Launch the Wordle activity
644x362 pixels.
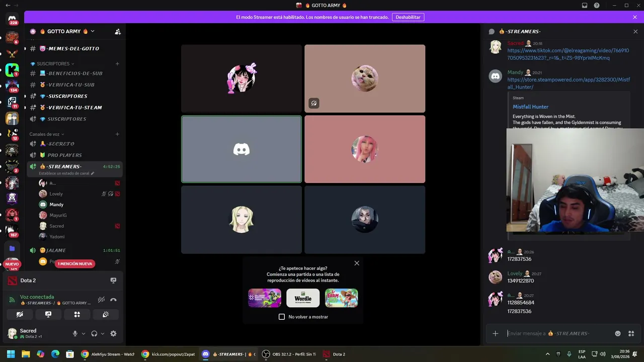tap(303, 298)
